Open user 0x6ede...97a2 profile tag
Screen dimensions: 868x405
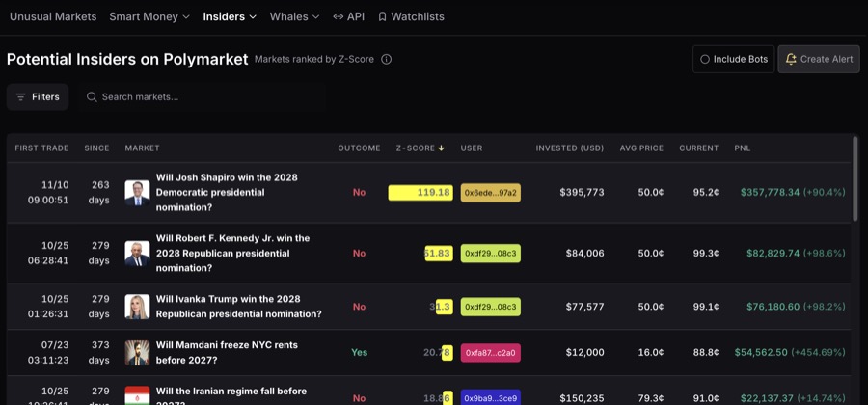[x=491, y=193]
